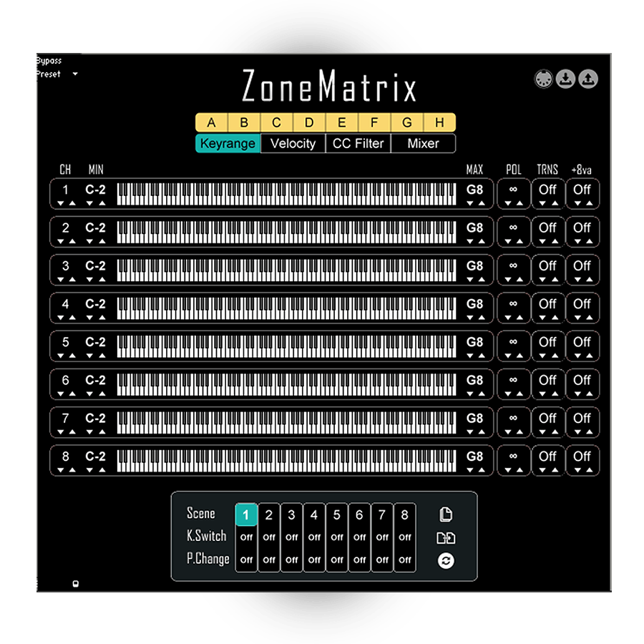This screenshot has height=644, width=644.
Task: Toggle P.Change off value for scene 7
Action: point(382,560)
